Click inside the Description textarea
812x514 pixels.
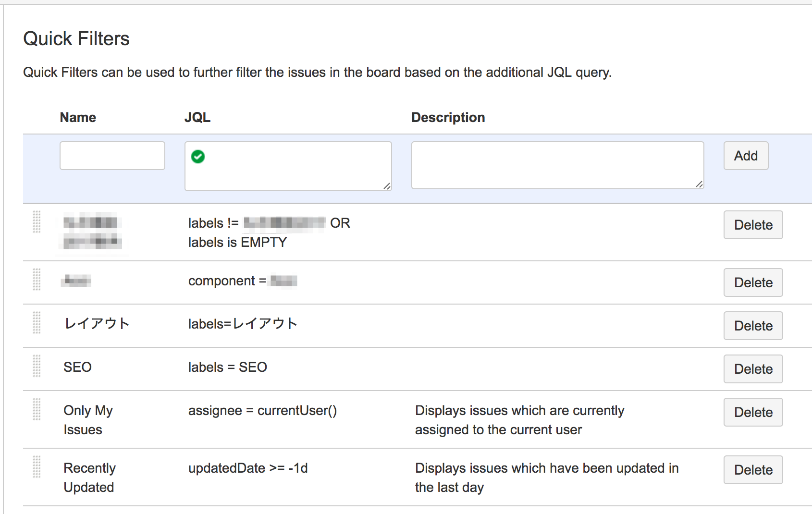click(557, 165)
